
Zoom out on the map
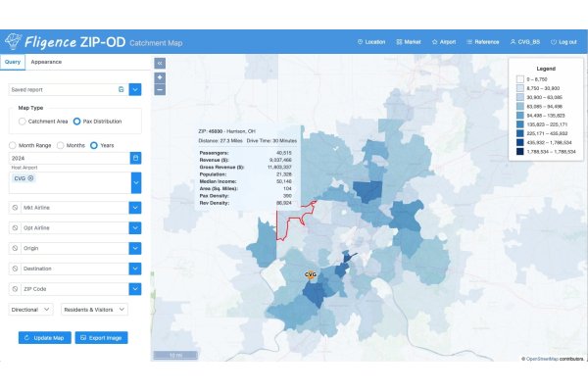pyautogui.click(x=160, y=89)
